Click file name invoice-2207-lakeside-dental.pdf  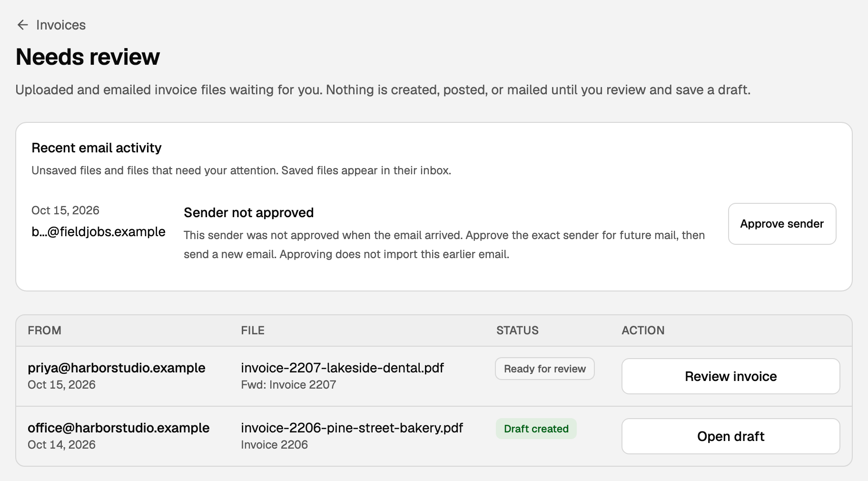point(342,368)
